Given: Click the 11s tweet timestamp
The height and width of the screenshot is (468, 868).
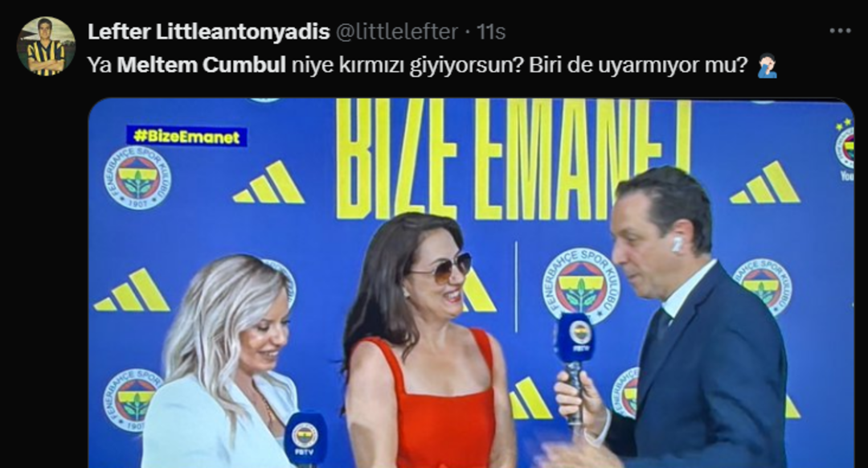Looking at the screenshot, I should click(x=491, y=31).
